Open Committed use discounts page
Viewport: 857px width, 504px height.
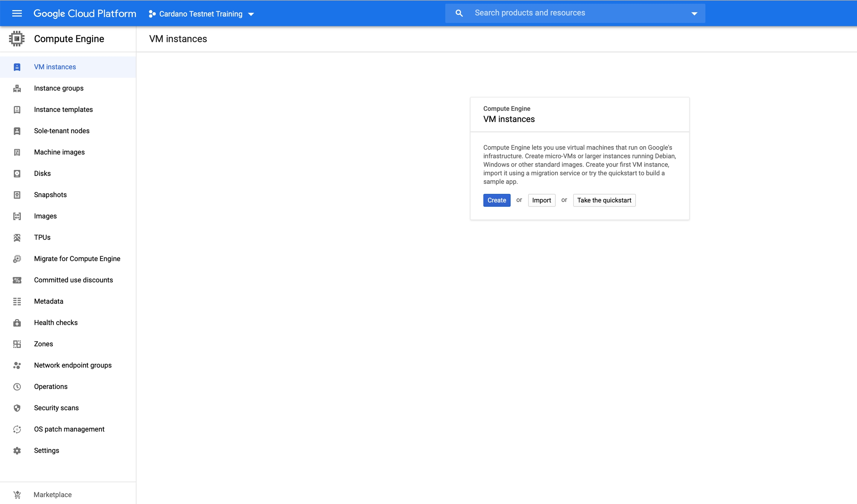(73, 280)
